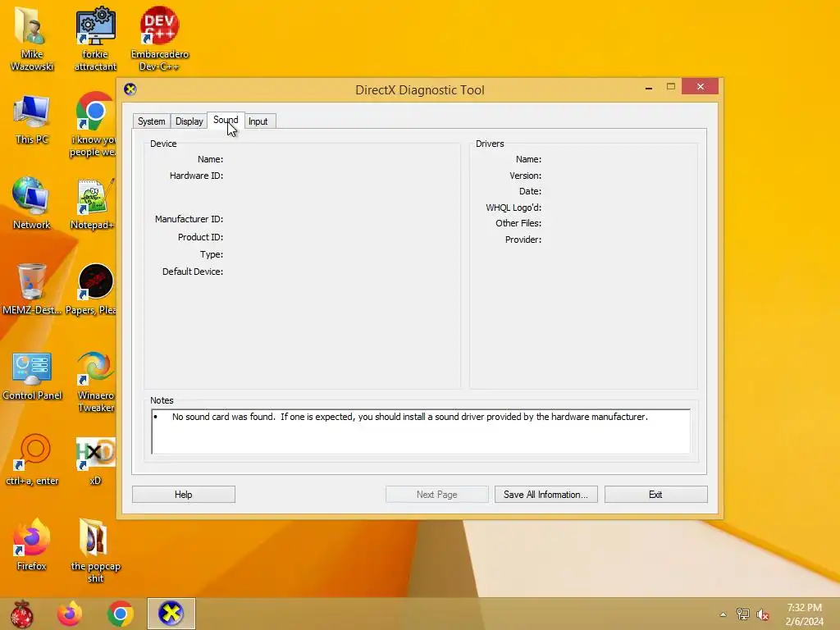Click the 'WHQL Logo'd:' label
This screenshot has height=630, width=840.
pos(514,208)
